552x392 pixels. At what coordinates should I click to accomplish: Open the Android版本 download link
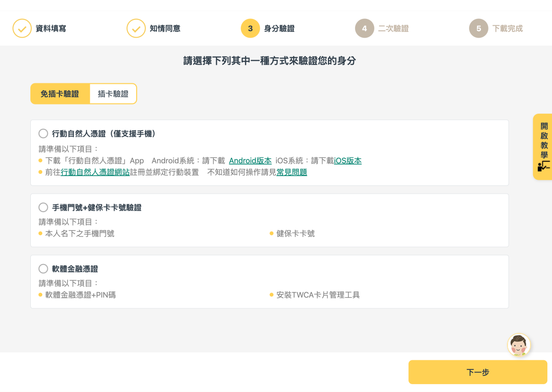(x=250, y=161)
